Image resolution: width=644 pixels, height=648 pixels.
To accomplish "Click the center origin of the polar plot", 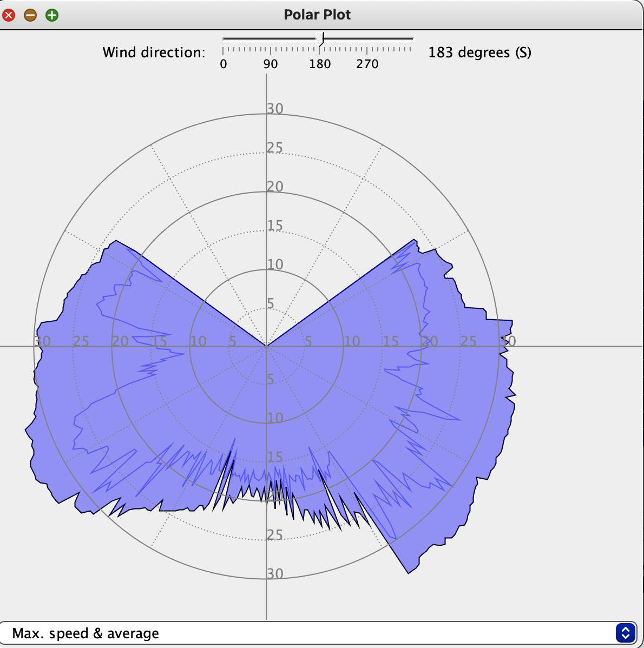I will point(266,346).
